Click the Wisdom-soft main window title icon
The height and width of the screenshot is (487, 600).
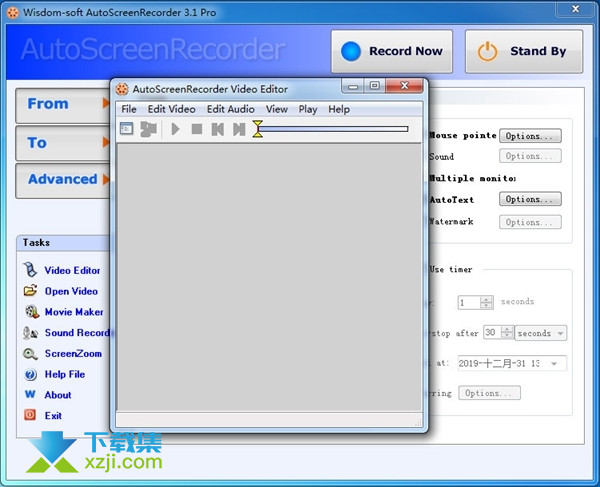pyautogui.click(x=13, y=13)
